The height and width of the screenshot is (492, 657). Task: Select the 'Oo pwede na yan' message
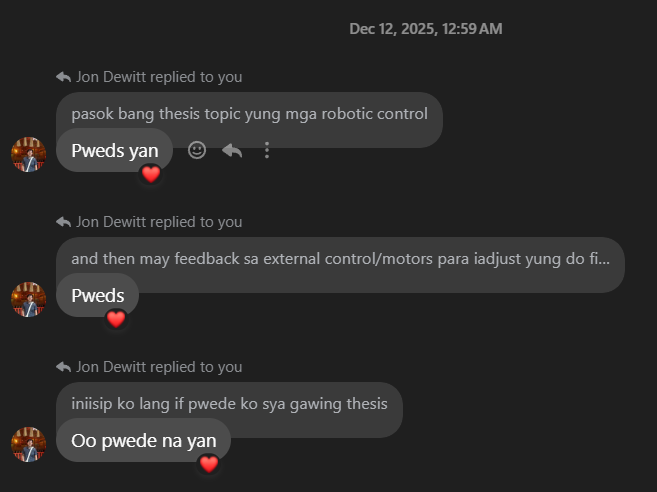click(x=143, y=441)
